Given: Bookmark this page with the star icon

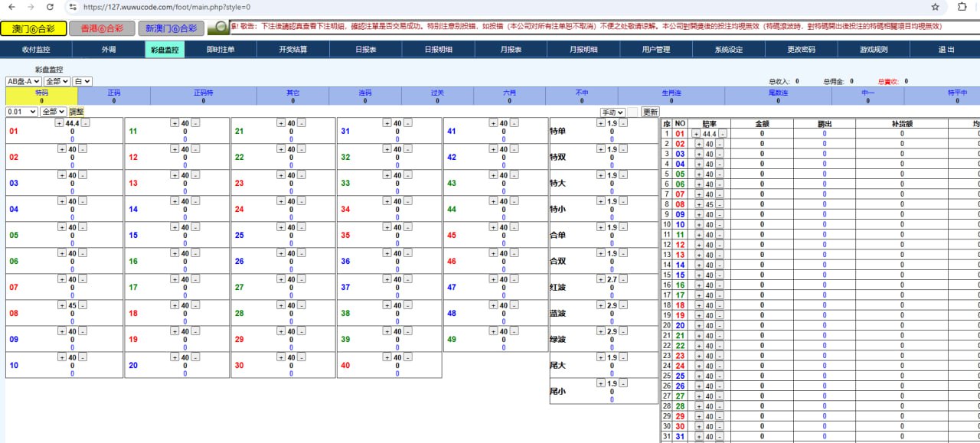Looking at the screenshot, I should point(935,7).
